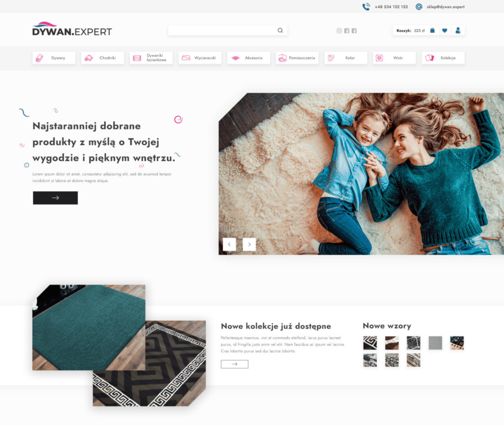Image resolution: width=504 pixels, height=425 pixels.
Task: Select the plain gray pattern swatch
Action: [435, 343]
